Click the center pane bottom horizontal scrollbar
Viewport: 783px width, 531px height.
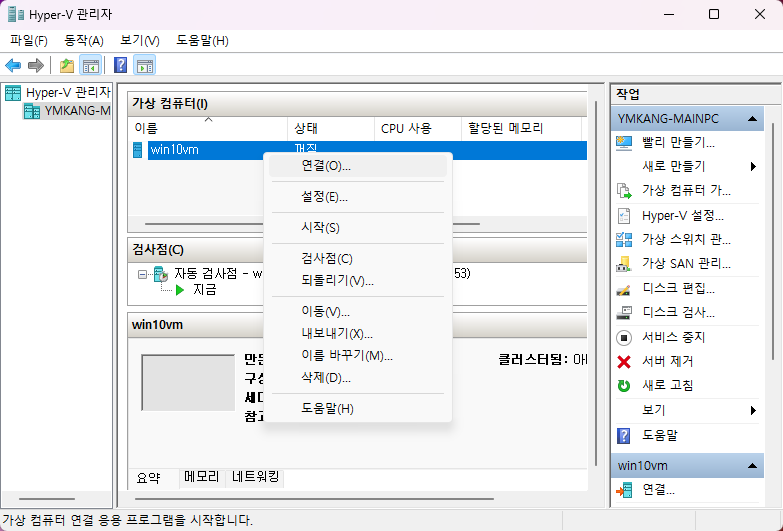click(315, 499)
